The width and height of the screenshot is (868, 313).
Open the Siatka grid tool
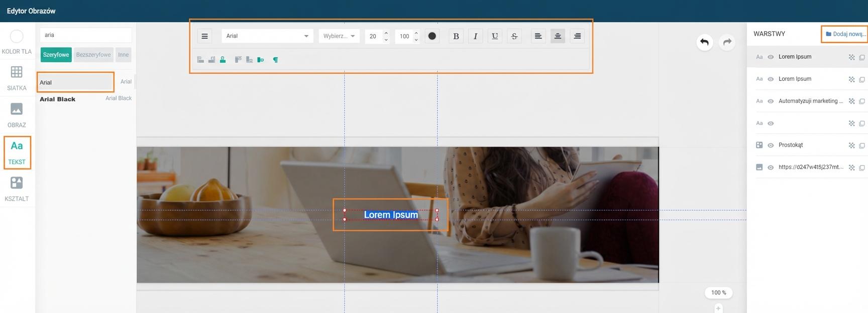pyautogui.click(x=17, y=78)
